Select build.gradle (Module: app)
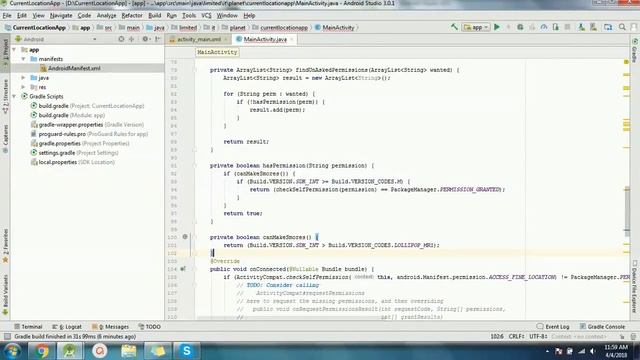The width and height of the screenshot is (640, 360). click(x=68, y=115)
